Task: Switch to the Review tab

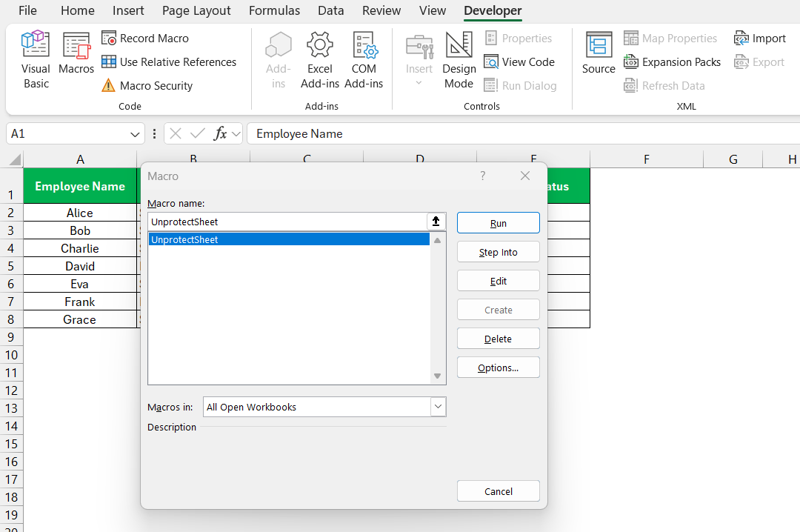Action: click(381, 10)
